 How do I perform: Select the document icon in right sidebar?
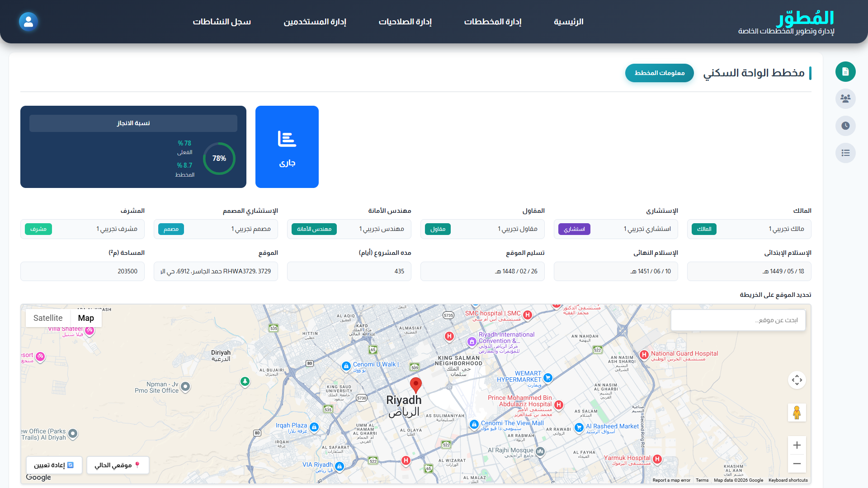[845, 72]
